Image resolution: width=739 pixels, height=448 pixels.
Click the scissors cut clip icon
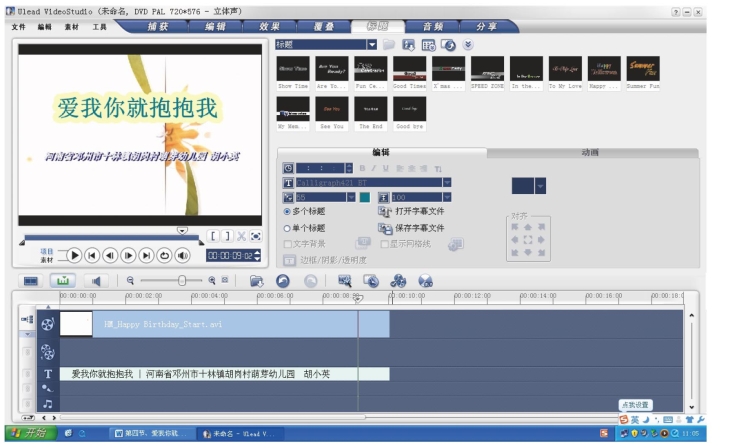[241, 236]
